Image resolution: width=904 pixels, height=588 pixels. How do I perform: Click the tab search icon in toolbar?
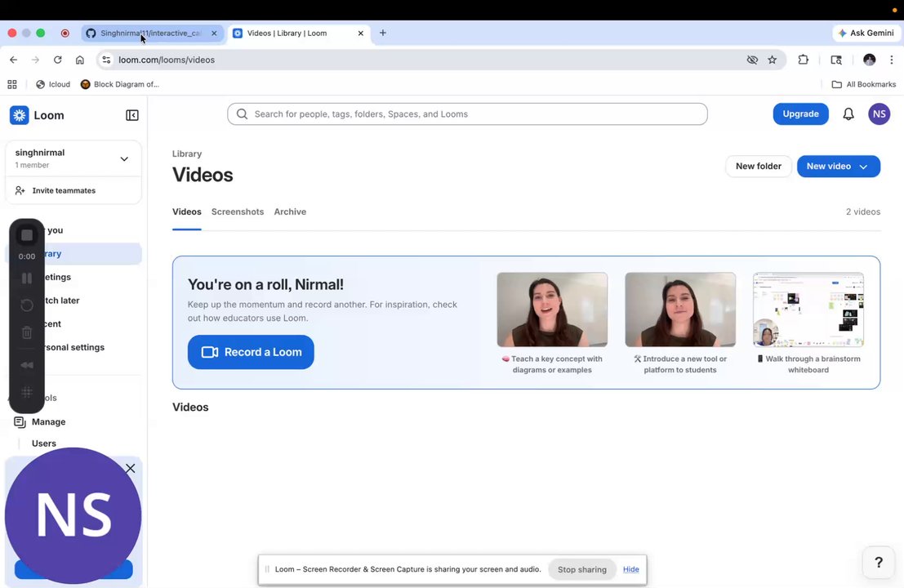(836, 60)
